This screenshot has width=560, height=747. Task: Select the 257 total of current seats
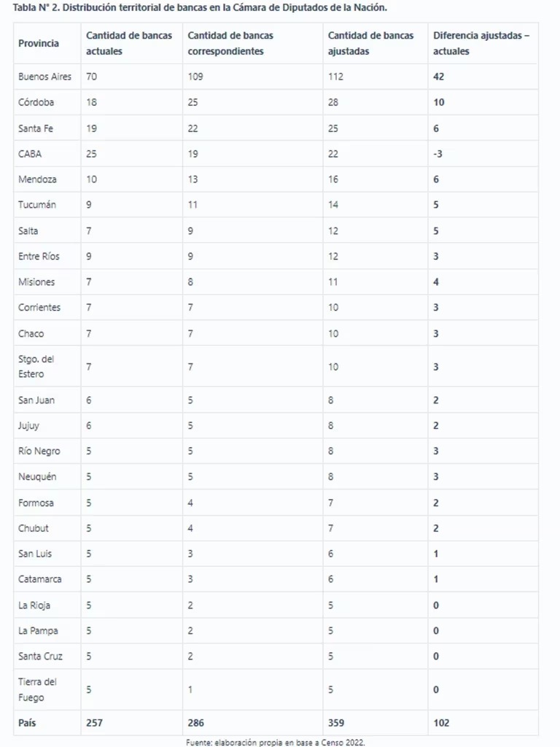[94, 723]
